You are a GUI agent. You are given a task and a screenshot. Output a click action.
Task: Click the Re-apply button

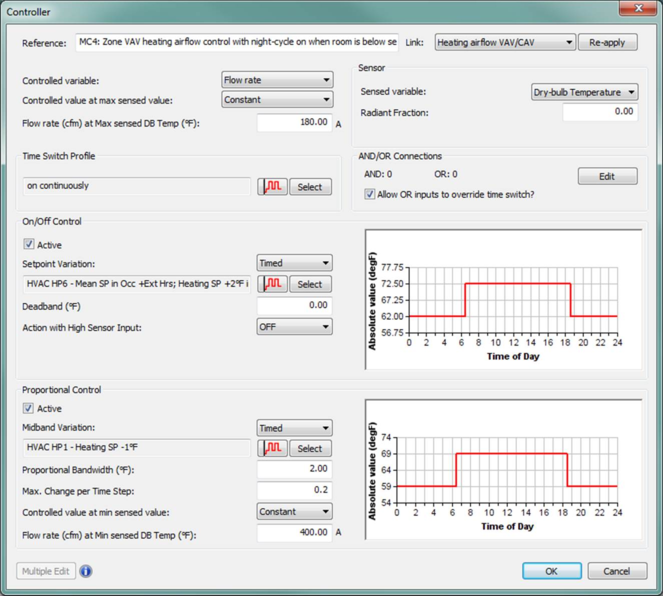pyautogui.click(x=608, y=42)
